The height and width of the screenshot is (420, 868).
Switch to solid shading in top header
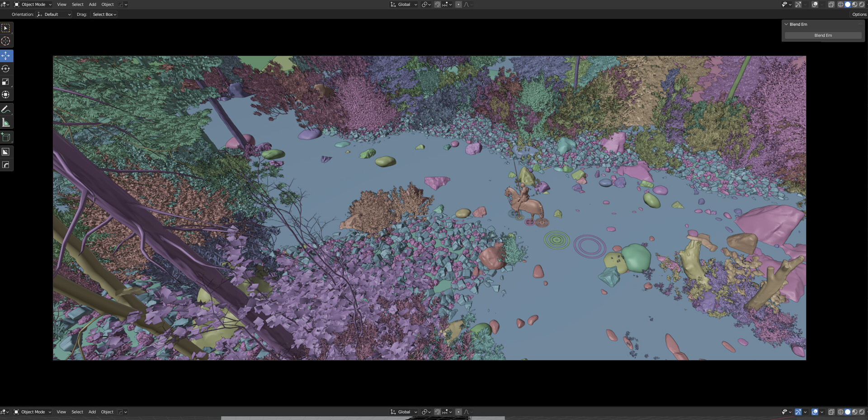tap(848, 5)
